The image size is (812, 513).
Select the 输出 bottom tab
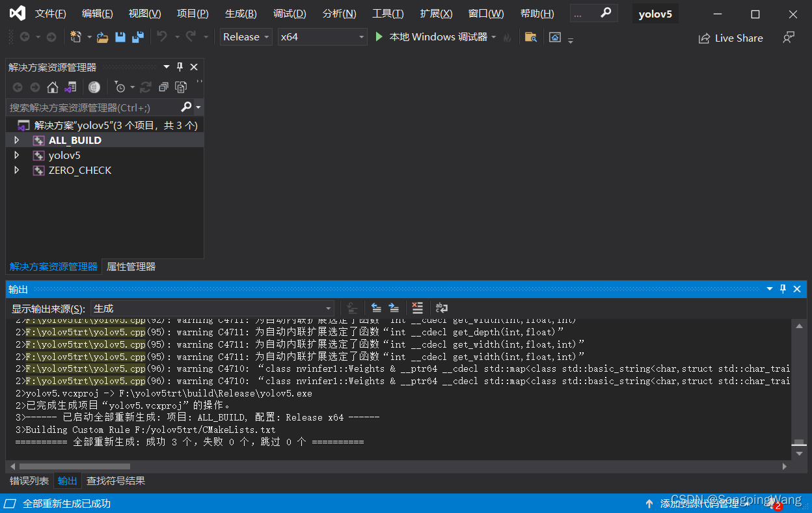tap(67, 481)
